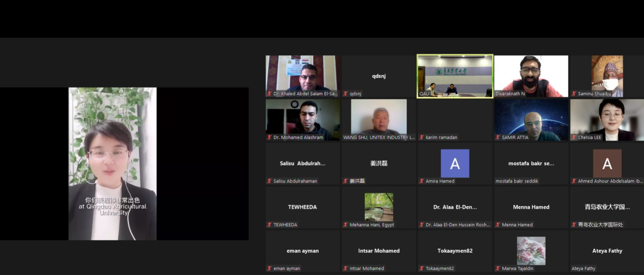The image size is (644, 275).
Task: Click the muted microphone icon for SAMIR ATTIA
Action: (x=498, y=137)
